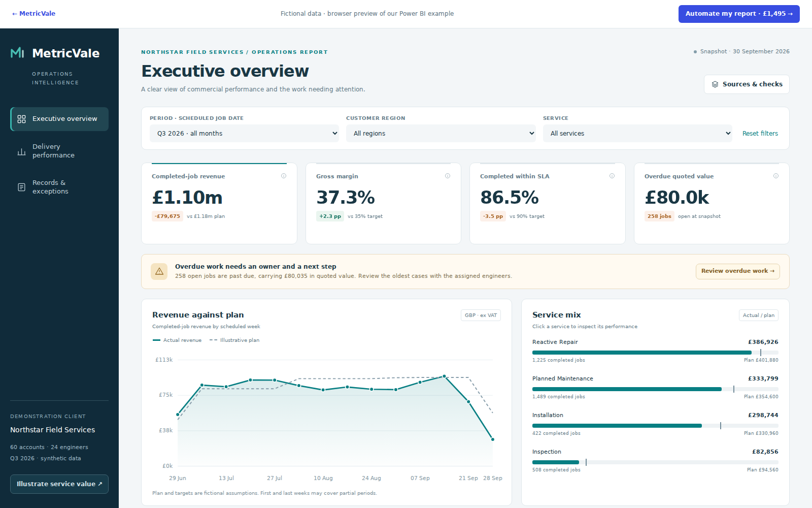This screenshot has width=812, height=508.
Task: Click the warning triangle icon in overdue banner
Action: pyautogui.click(x=159, y=271)
